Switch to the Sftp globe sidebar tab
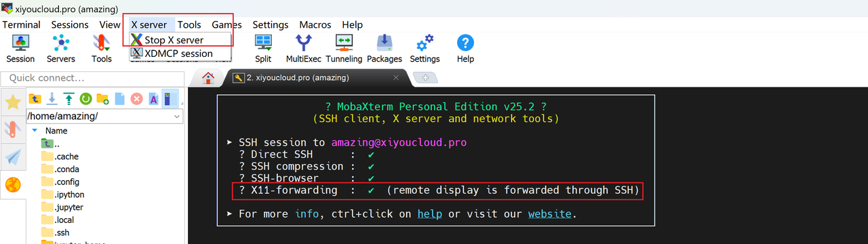 [x=12, y=184]
